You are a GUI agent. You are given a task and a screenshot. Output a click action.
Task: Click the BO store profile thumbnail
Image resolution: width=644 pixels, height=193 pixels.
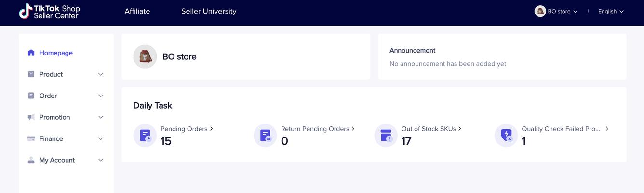pyautogui.click(x=145, y=56)
